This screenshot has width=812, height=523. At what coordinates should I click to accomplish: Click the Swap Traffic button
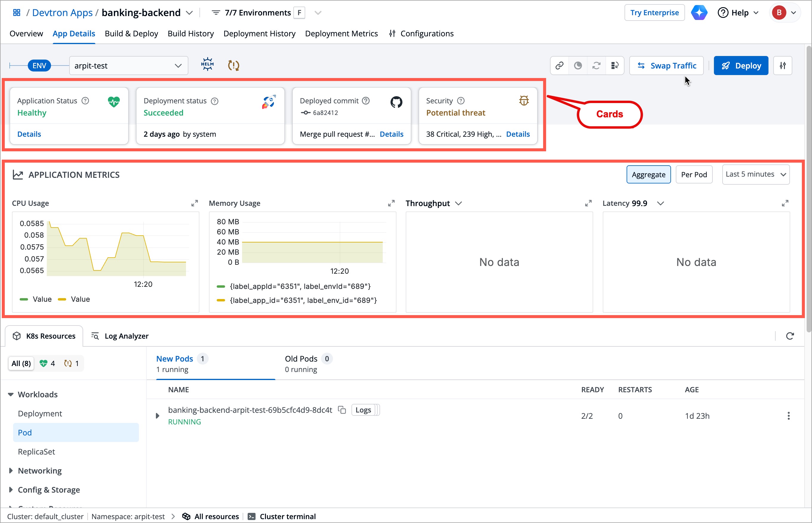(x=666, y=66)
